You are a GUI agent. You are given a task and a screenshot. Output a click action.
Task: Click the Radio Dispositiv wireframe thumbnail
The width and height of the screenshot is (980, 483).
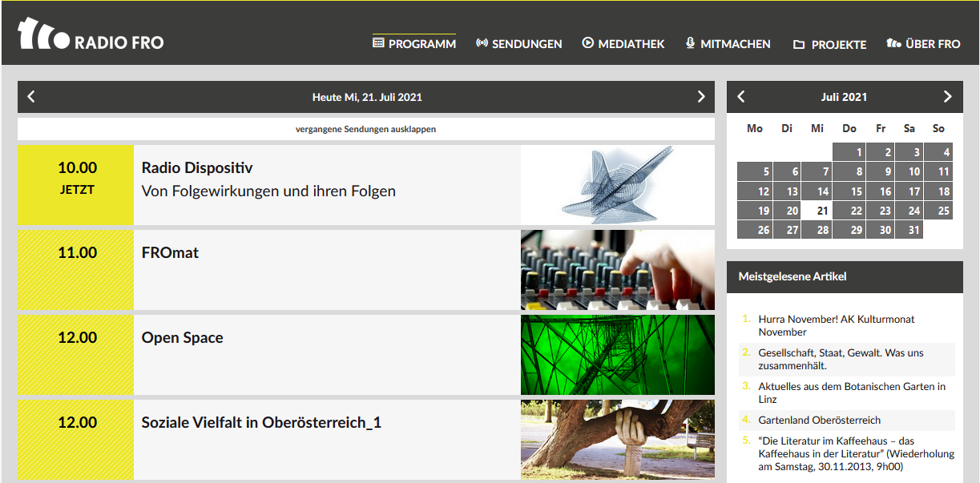click(618, 185)
